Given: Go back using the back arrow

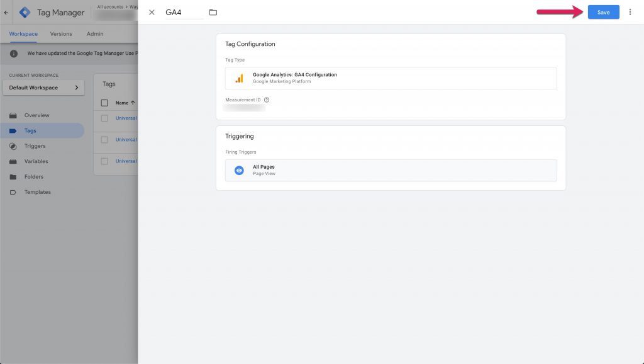Looking at the screenshot, I should [6, 12].
